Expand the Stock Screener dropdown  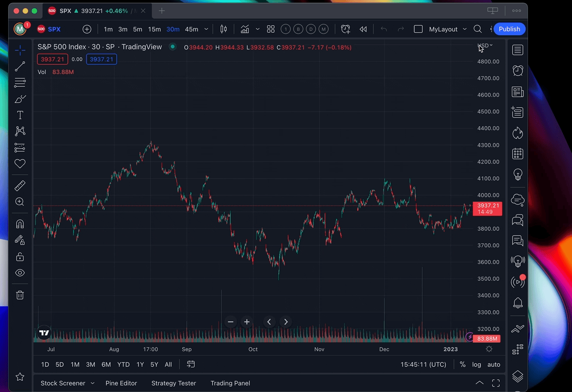(92, 383)
